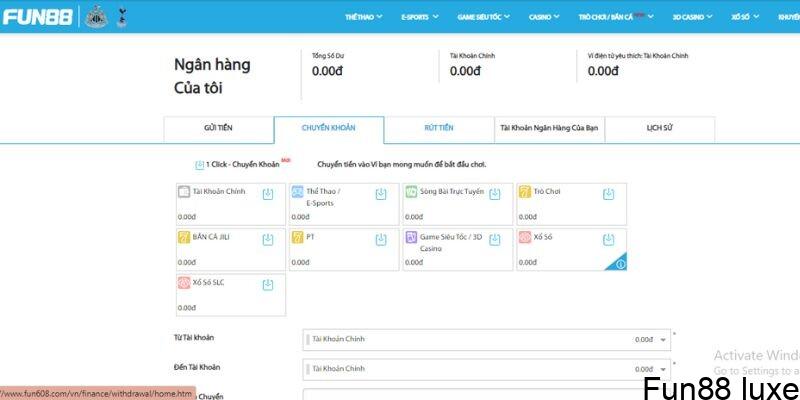Screen dimensions: 800x400
Task: Click the Tài Khoản Chính wallet icon
Action: (x=184, y=192)
